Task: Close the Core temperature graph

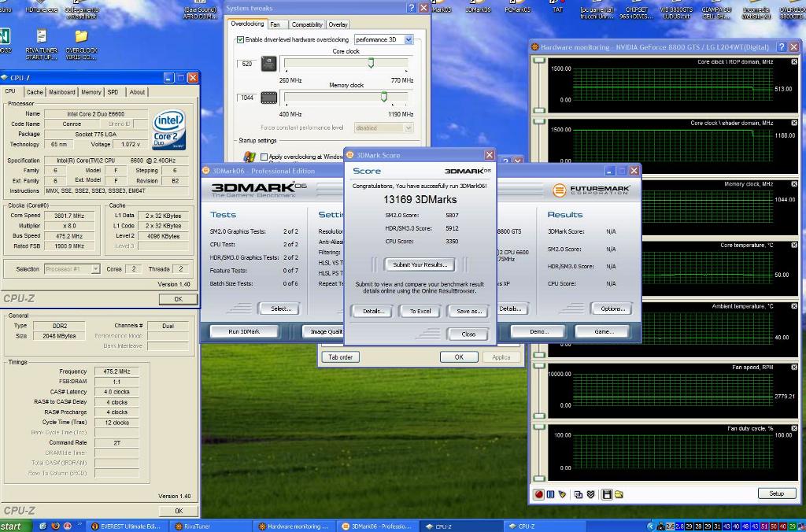Action: 794,246
